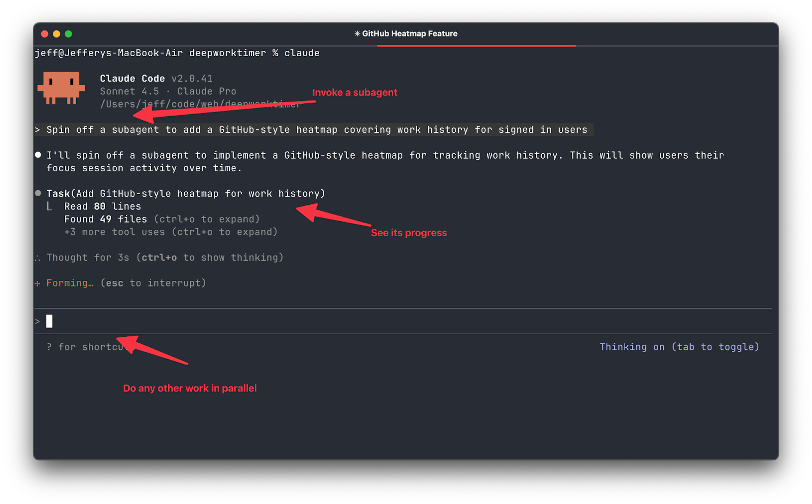812x504 pixels.
Task: Click the 'Claude Code v2.0.41' version text
Action: coord(156,79)
